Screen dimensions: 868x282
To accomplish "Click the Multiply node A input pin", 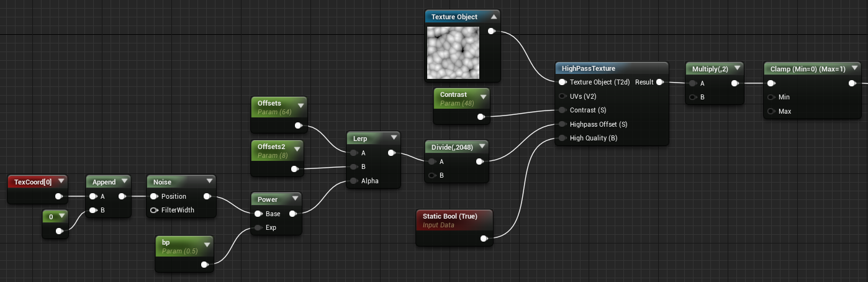I will click(x=692, y=83).
